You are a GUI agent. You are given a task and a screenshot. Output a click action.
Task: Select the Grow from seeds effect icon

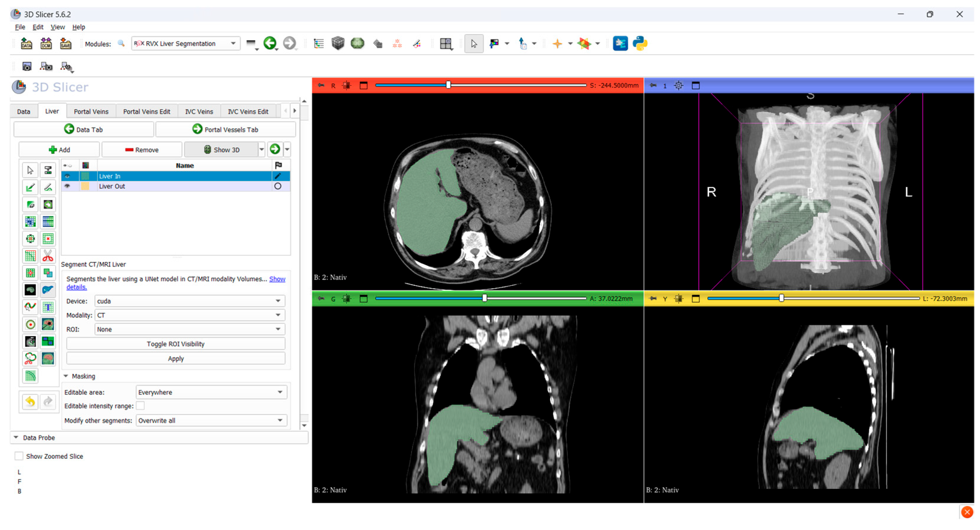tap(30, 222)
